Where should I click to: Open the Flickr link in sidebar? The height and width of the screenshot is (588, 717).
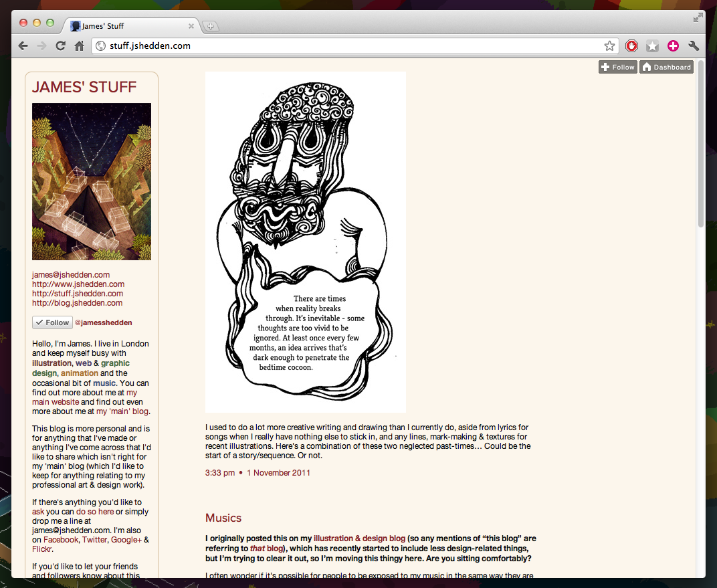pyautogui.click(x=42, y=549)
